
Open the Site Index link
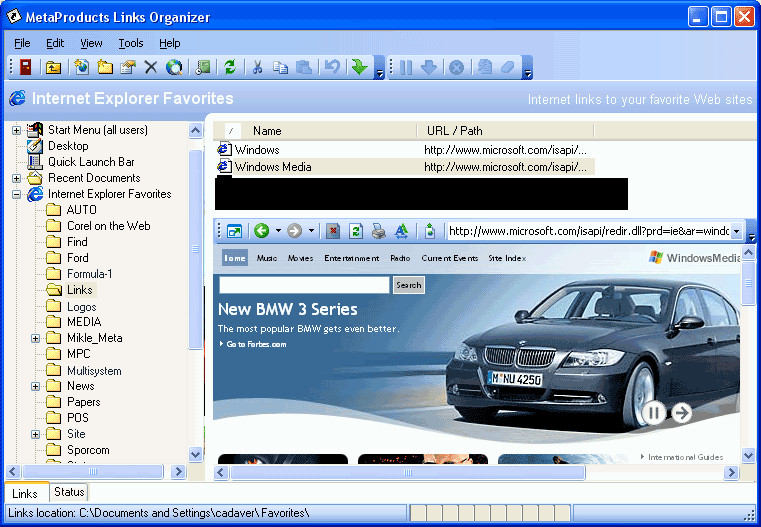[x=507, y=258]
